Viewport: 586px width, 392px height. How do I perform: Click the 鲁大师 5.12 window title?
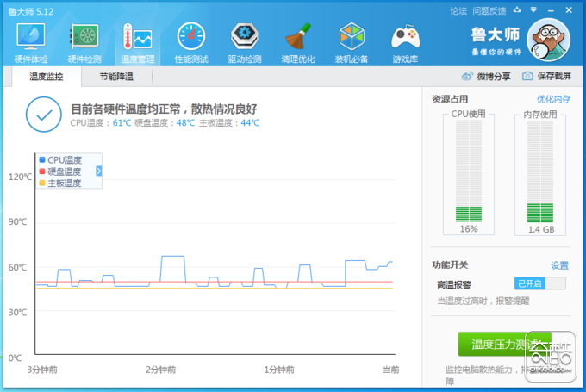pos(31,11)
